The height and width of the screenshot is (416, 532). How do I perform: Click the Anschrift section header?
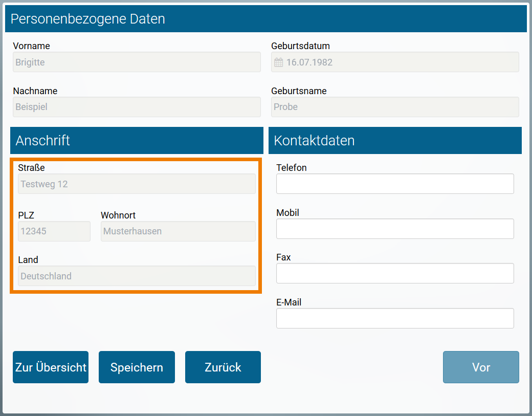tap(137, 141)
